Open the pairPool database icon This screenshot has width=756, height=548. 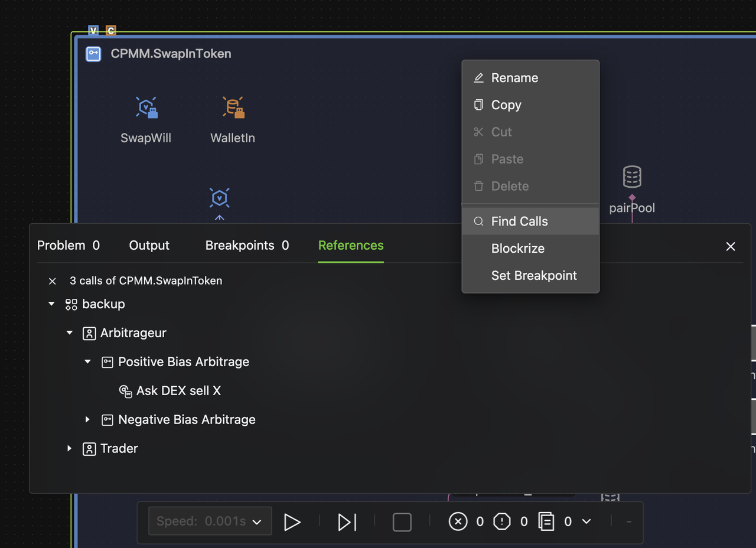(631, 176)
